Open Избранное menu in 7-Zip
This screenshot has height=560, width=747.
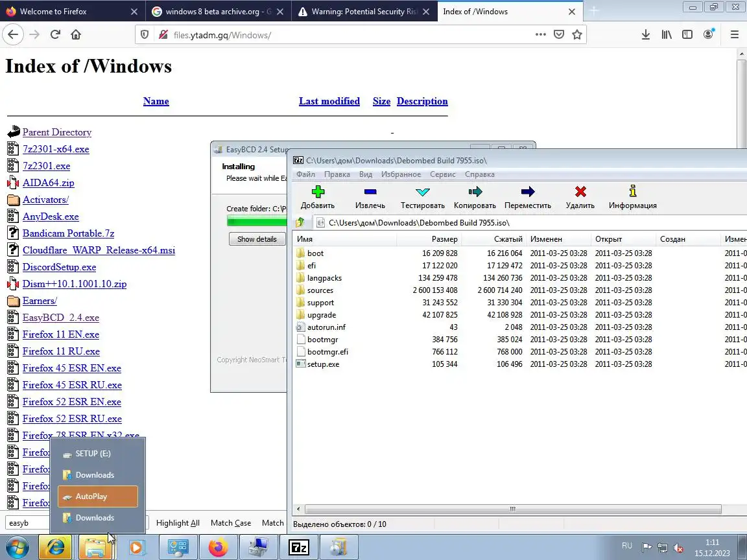(401, 174)
